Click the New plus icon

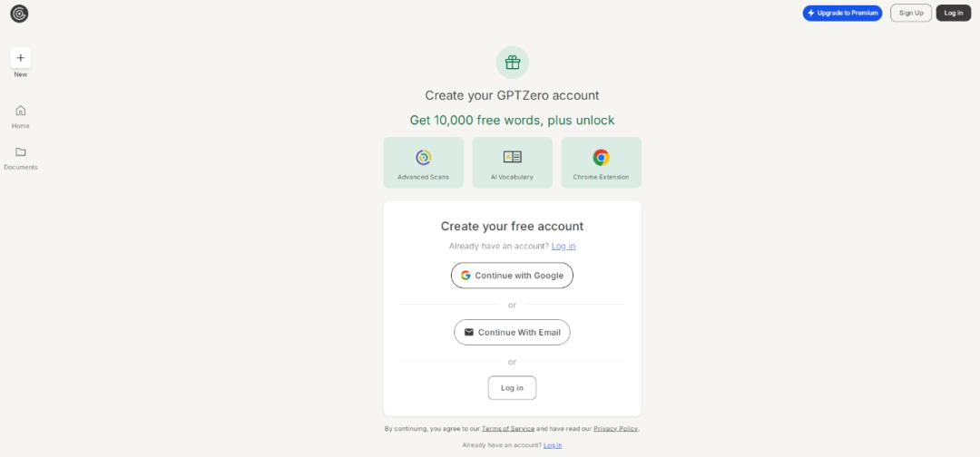click(x=21, y=57)
